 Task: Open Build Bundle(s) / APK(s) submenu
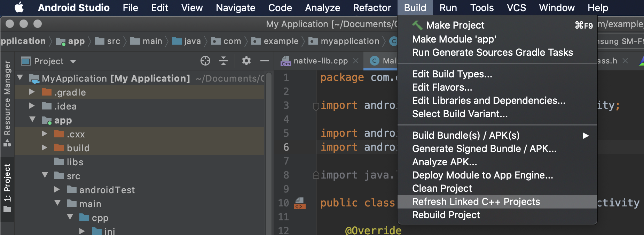coord(497,135)
